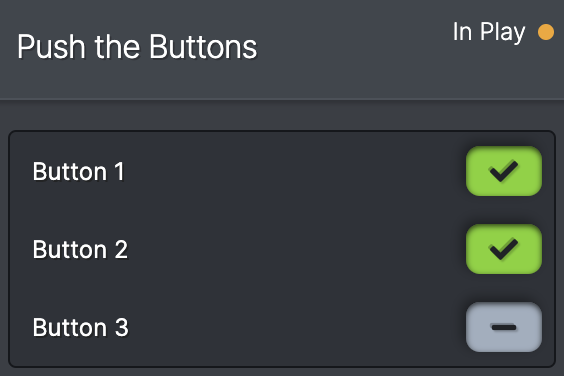This screenshot has width=564, height=376.
Task: Click the dash icon beside Button 3
Action: (504, 327)
